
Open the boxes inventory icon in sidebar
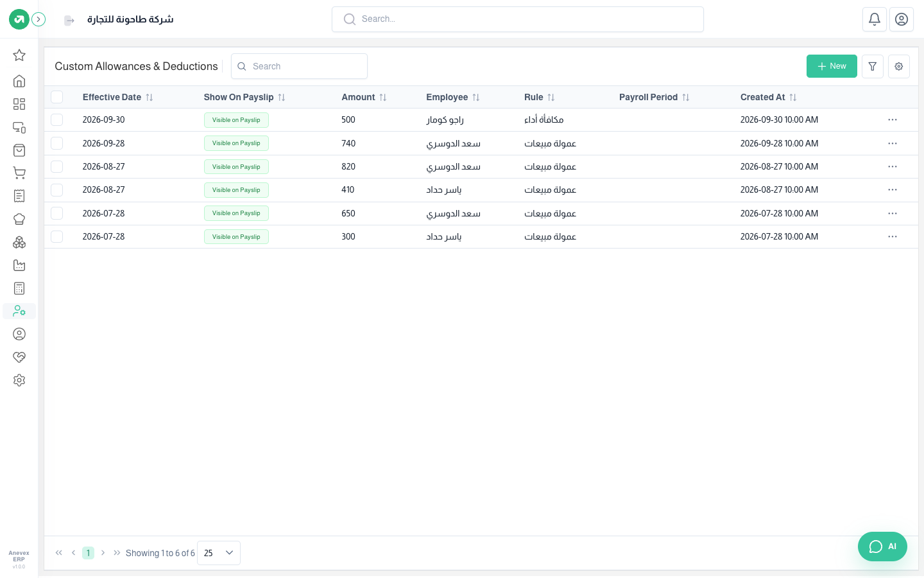tap(19, 242)
